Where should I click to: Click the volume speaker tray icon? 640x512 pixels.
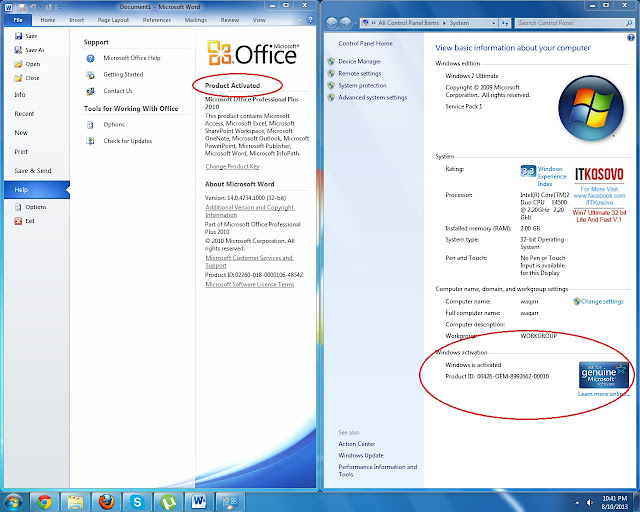589,502
